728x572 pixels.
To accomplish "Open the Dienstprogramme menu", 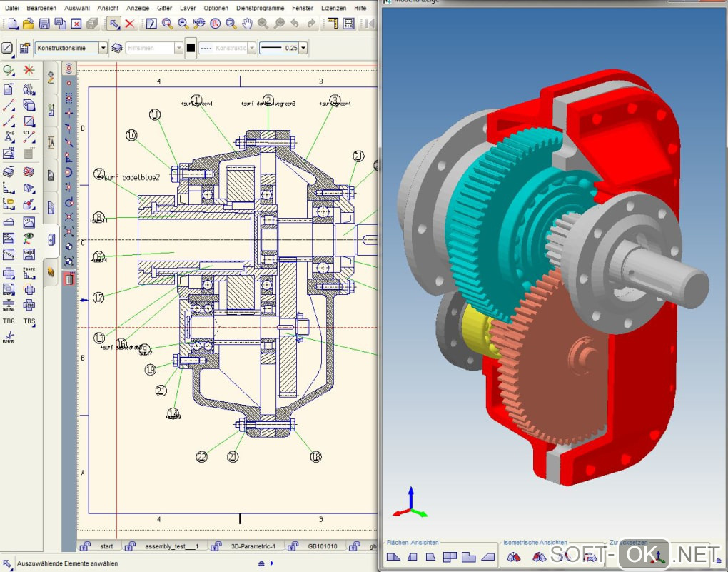I will click(260, 8).
